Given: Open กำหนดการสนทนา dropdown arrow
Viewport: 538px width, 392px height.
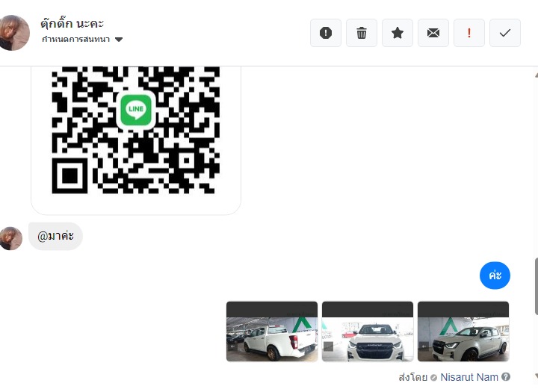Looking at the screenshot, I should pos(119,40).
